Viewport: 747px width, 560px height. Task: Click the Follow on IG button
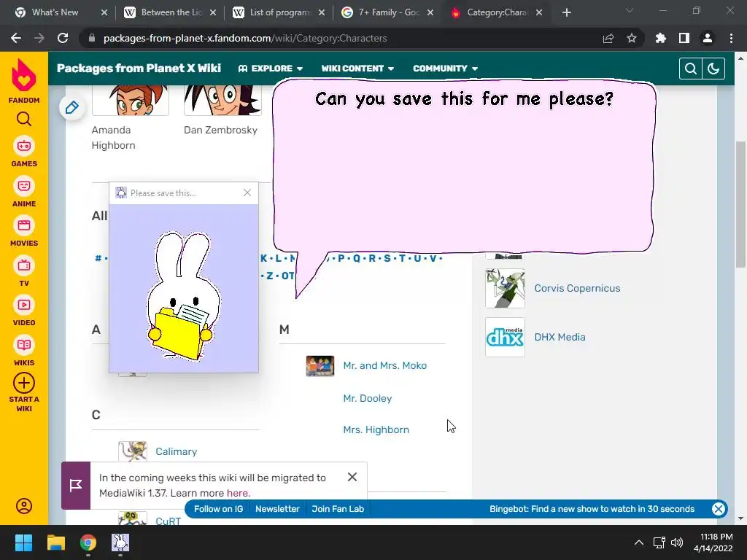[218, 508]
